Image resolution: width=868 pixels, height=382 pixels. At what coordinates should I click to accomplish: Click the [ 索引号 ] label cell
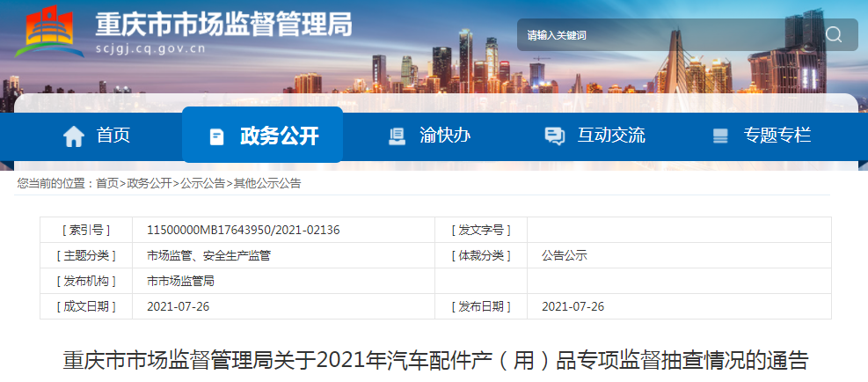pyautogui.click(x=86, y=230)
